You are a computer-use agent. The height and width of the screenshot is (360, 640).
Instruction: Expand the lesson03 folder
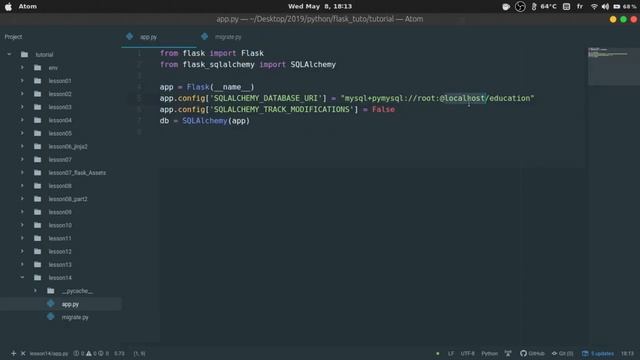(22, 107)
